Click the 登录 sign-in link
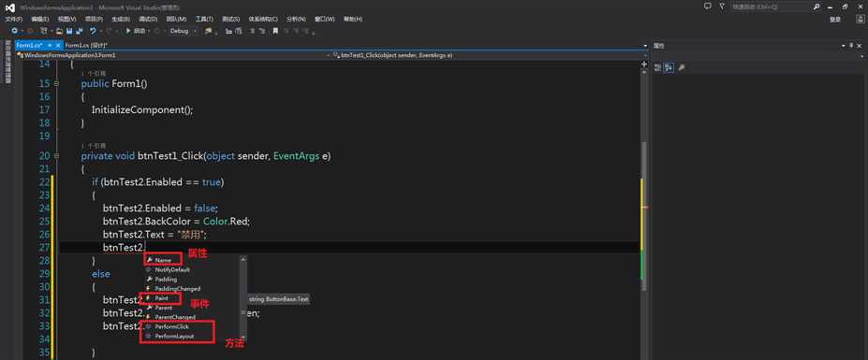 coord(835,20)
